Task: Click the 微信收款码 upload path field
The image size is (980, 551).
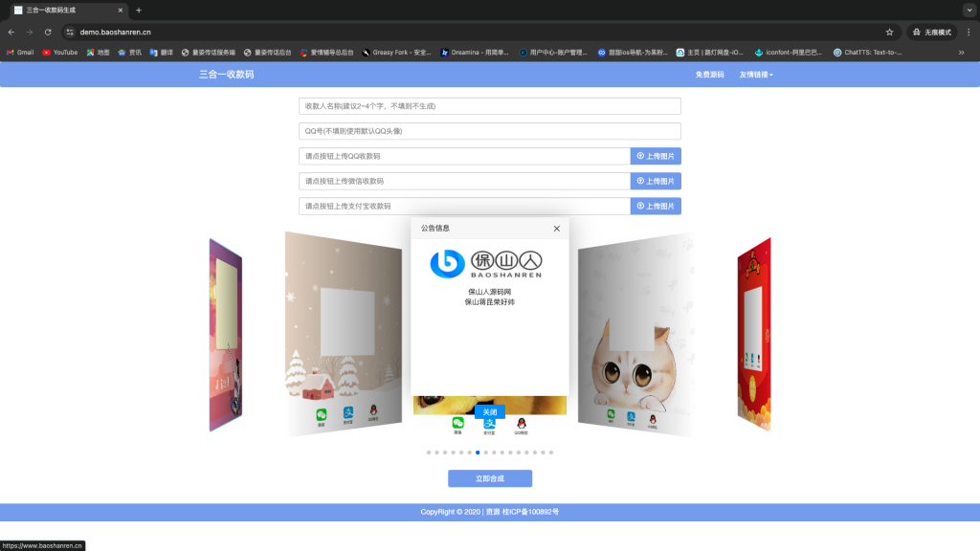Action: tap(464, 181)
